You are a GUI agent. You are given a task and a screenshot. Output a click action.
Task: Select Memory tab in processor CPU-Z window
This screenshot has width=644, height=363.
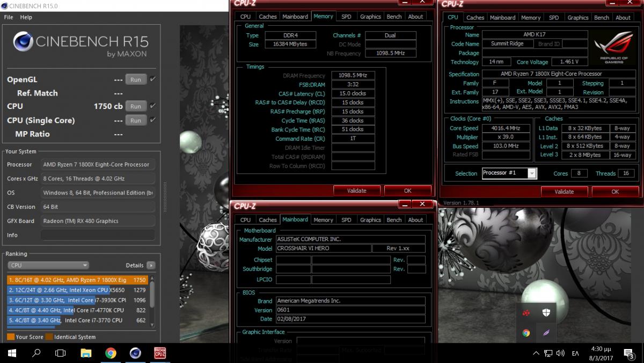point(531,18)
